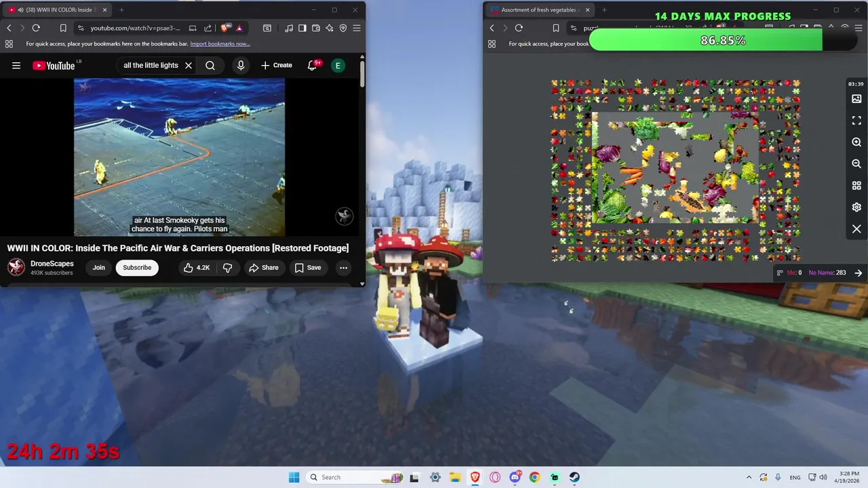868x488 pixels.
Task: Show hidden system tray icons chevron
Action: [x=749, y=477]
